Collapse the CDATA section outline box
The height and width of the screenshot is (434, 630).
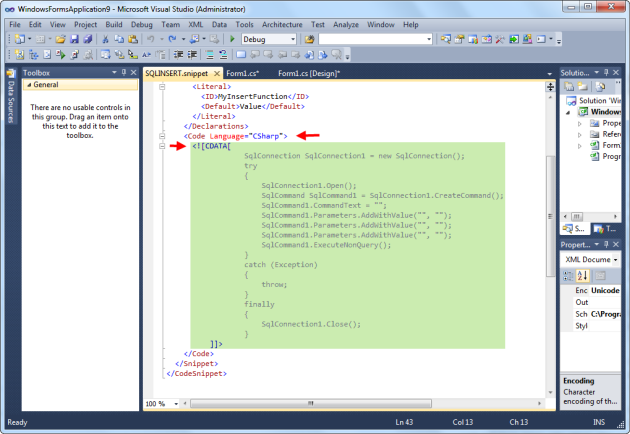click(162, 147)
